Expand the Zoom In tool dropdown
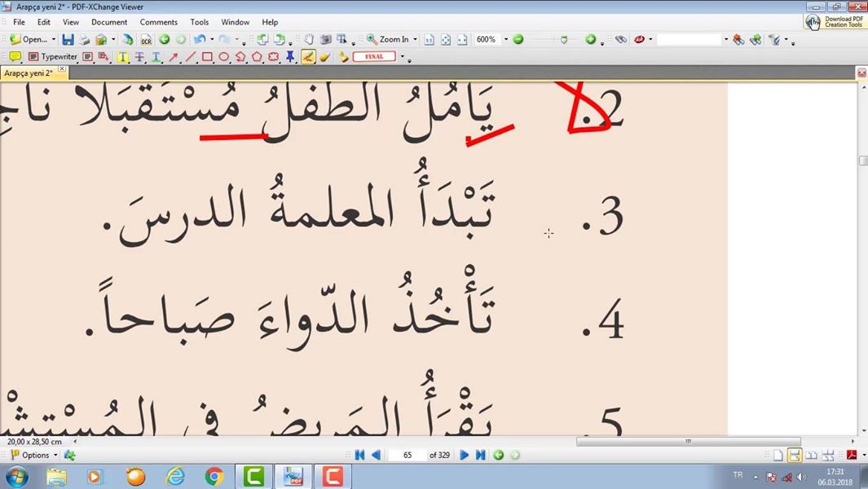868x489 pixels. (415, 39)
